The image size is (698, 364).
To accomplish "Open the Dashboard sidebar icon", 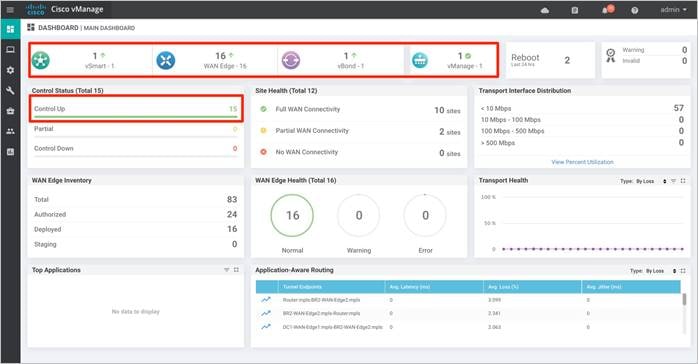I will coord(10,29).
